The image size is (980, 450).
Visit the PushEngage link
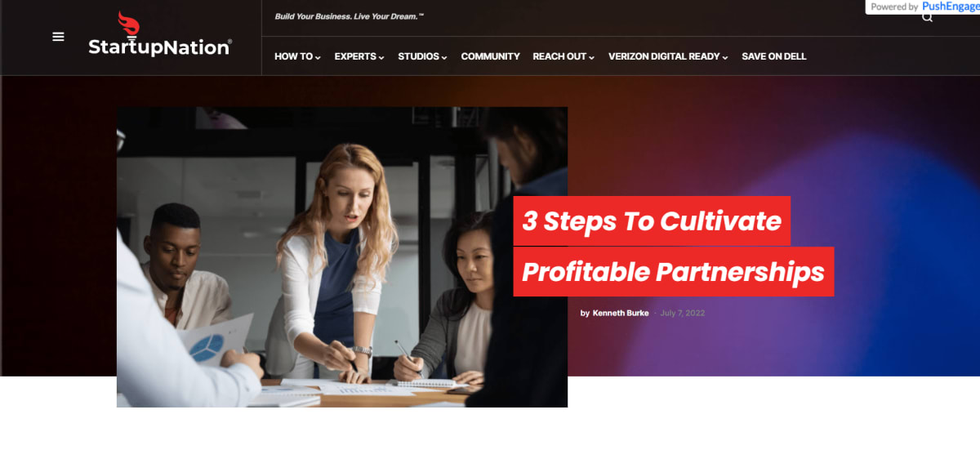pos(951,7)
